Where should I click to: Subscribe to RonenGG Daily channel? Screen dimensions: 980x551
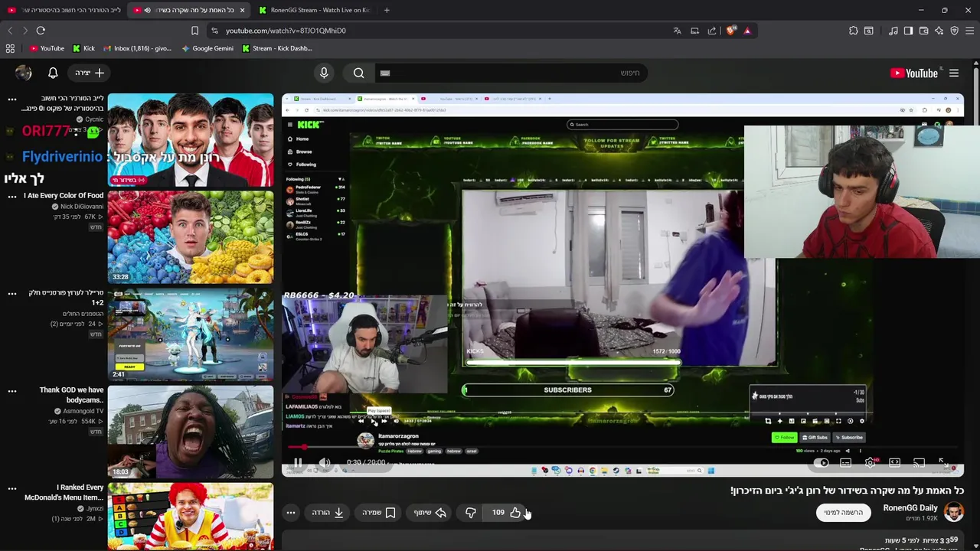(x=843, y=513)
